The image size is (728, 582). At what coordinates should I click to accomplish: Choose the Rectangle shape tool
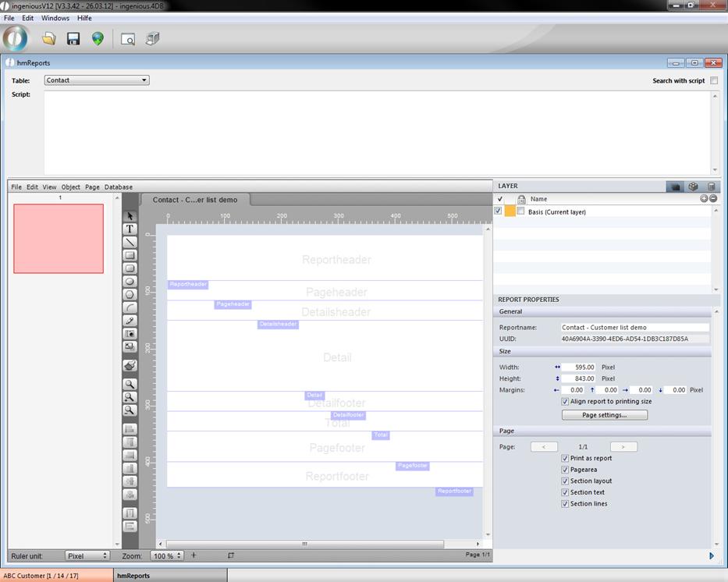(130, 256)
